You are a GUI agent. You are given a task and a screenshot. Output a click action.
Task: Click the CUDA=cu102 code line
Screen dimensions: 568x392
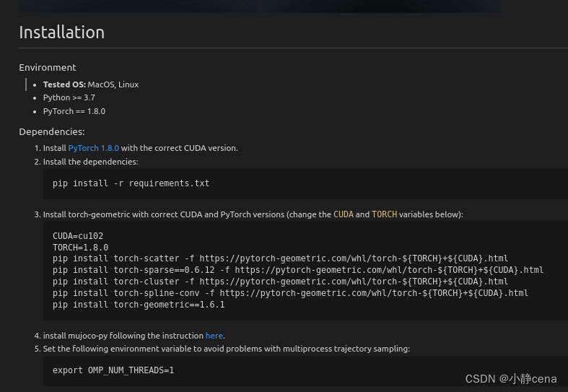(79, 236)
